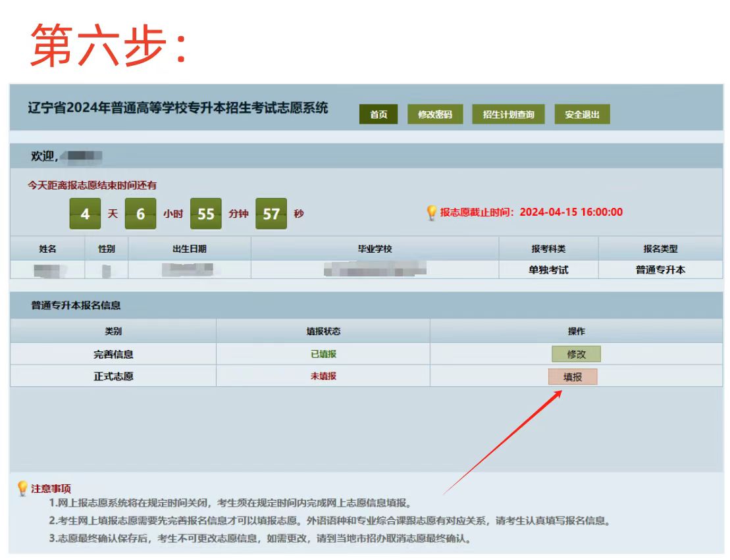730x560 pixels.
Task: Click the 已填报 status text
Action: 323,354
